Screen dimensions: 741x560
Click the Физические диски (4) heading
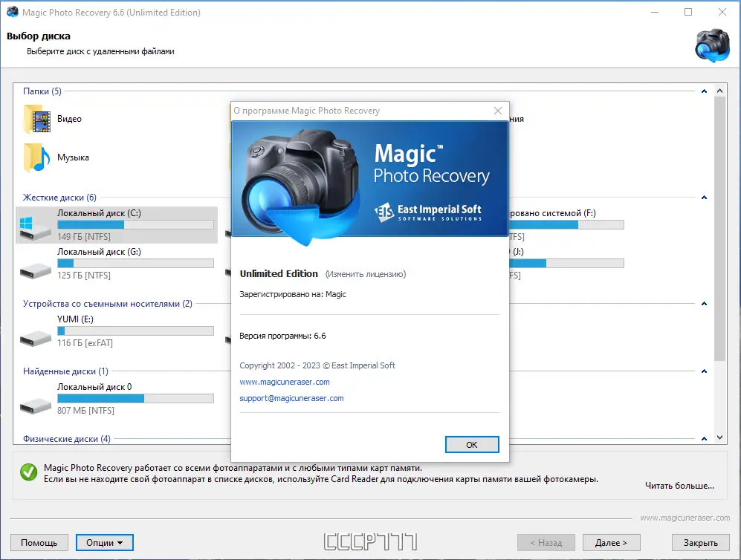coord(67,439)
